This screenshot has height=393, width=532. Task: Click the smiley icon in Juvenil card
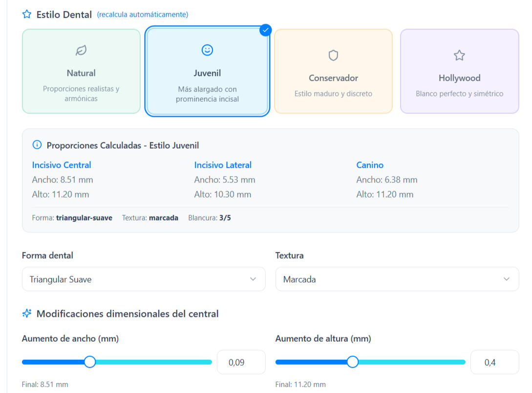tap(207, 50)
